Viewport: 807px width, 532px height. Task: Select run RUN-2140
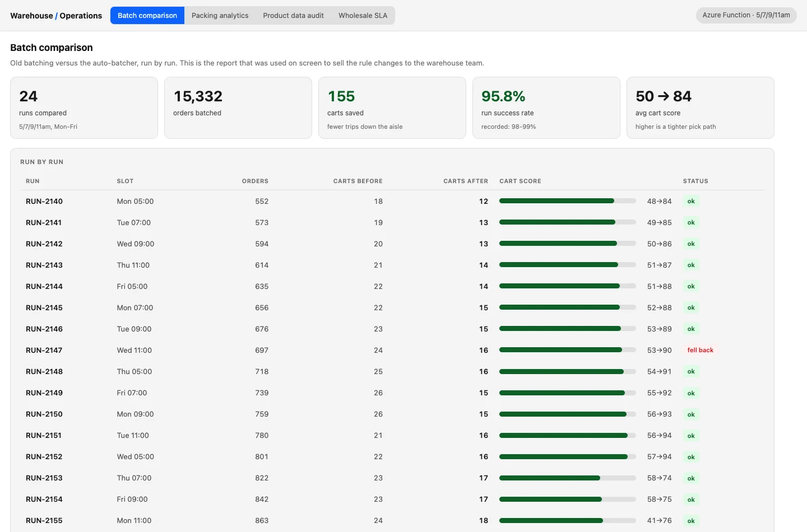(44, 201)
